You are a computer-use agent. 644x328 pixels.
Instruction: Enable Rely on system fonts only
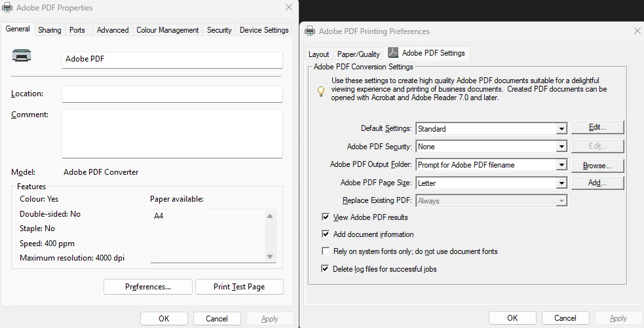pyautogui.click(x=326, y=251)
